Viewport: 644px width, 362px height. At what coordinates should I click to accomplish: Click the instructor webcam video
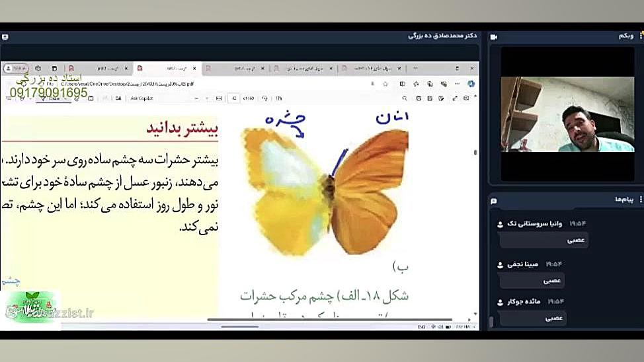tap(567, 114)
